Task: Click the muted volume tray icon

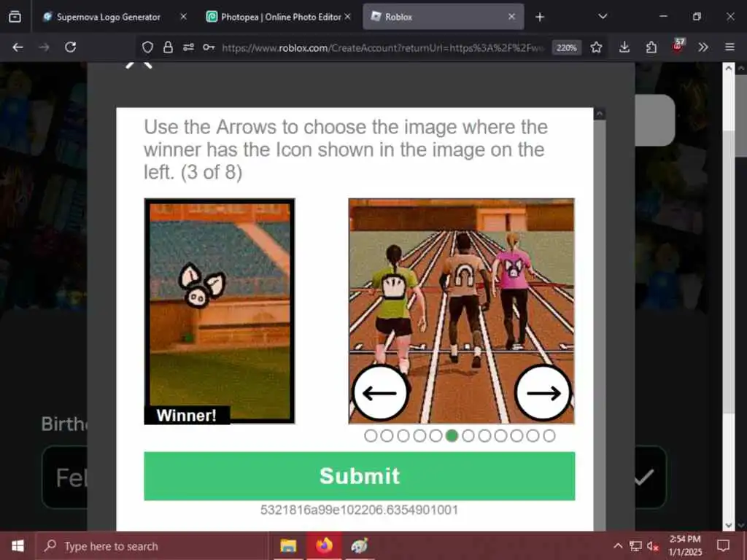Action: [653, 546]
